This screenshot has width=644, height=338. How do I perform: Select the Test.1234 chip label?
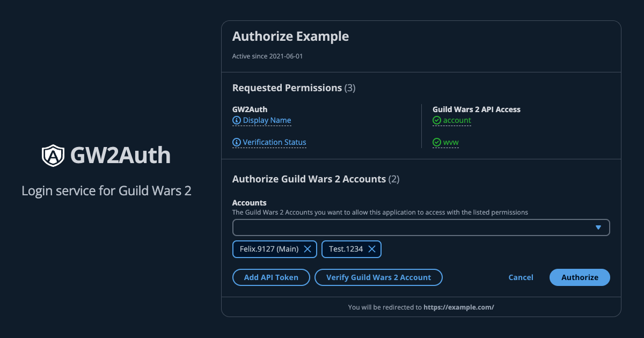(346, 249)
